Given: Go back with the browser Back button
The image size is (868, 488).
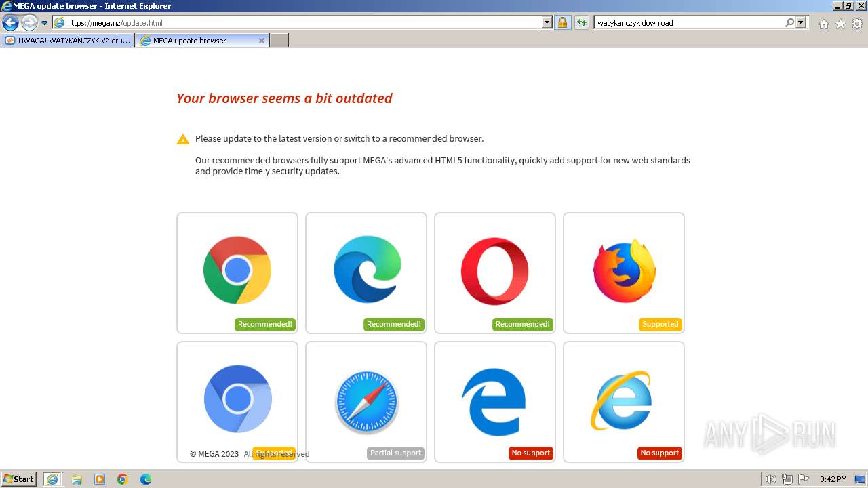Looking at the screenshot, I should click(x=10, y=23).
